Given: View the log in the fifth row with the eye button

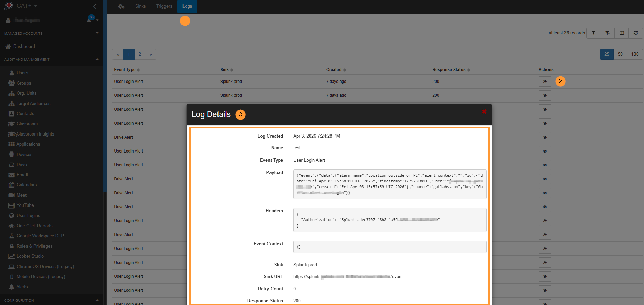Looking at the screenshot, I should pyautogui.click(x=545, y=137).
